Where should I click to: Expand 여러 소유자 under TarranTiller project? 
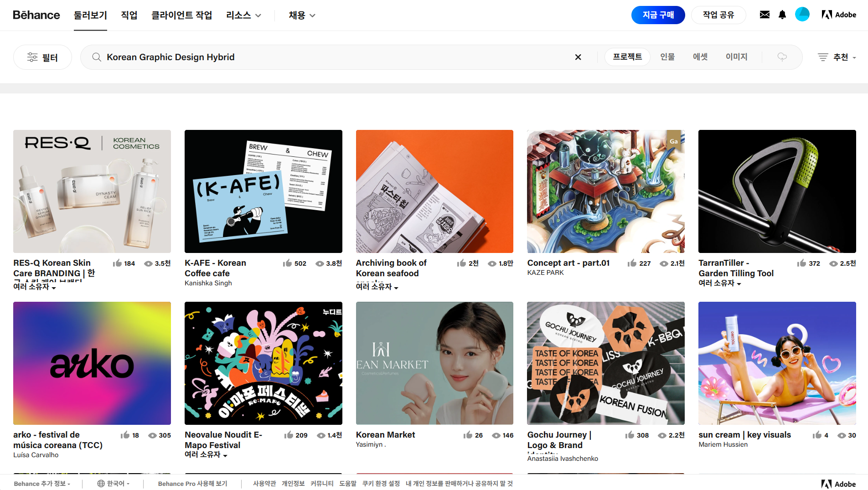click(x=720, y=283)
